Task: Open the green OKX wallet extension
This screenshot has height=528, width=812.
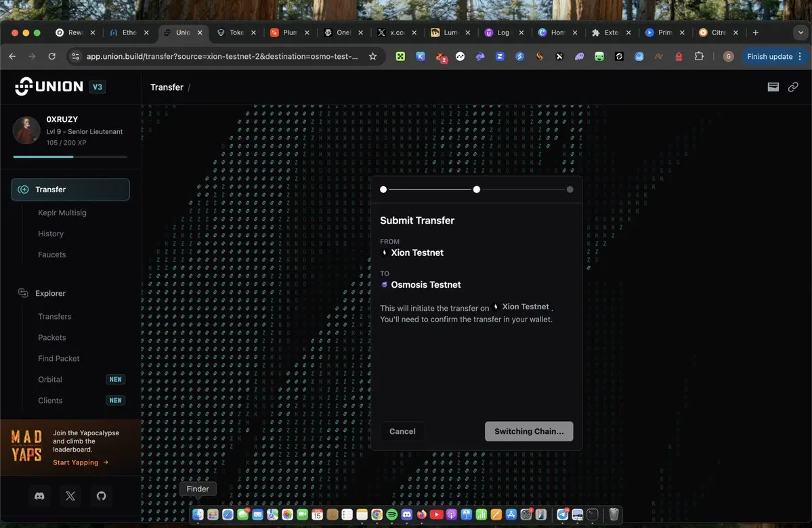Action: (x=400, y=56)
